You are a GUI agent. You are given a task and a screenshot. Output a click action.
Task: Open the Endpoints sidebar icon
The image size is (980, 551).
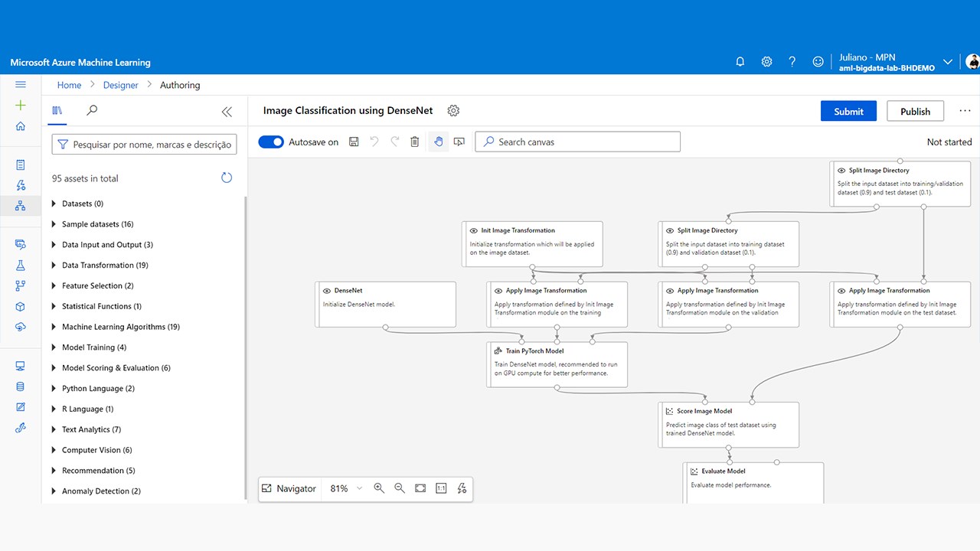(x=21, y=327)
